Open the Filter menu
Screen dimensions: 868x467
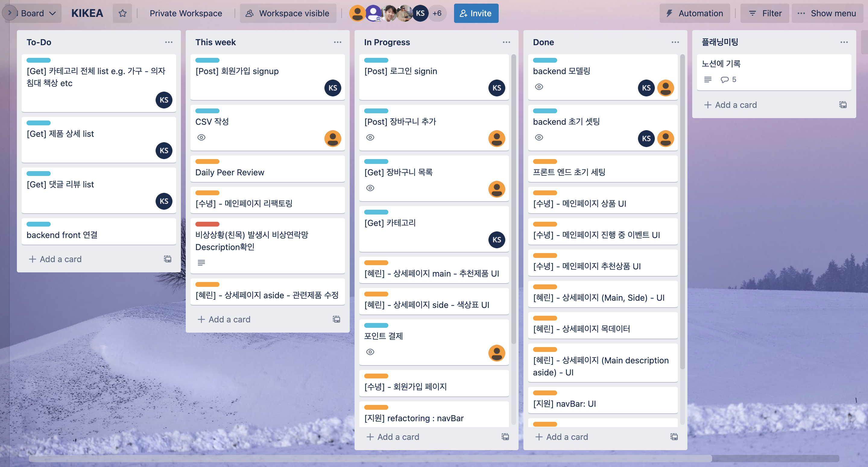(x=765, y=13)
